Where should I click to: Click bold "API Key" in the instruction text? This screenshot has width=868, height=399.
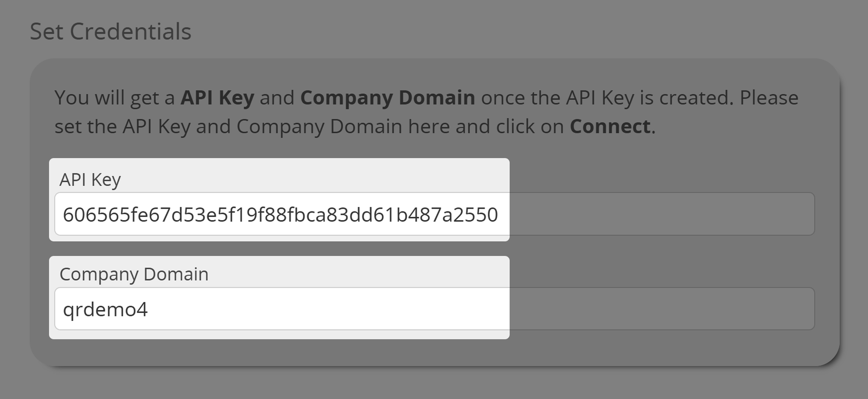point(217,98)
